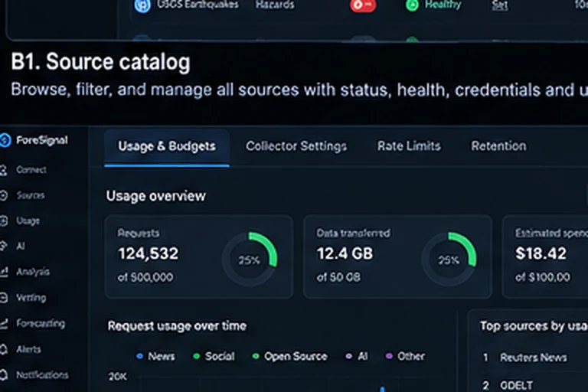Click the Data transferred 25% progress ring
This screenshot has width=588, height=392.
click(x=449, y=260)
